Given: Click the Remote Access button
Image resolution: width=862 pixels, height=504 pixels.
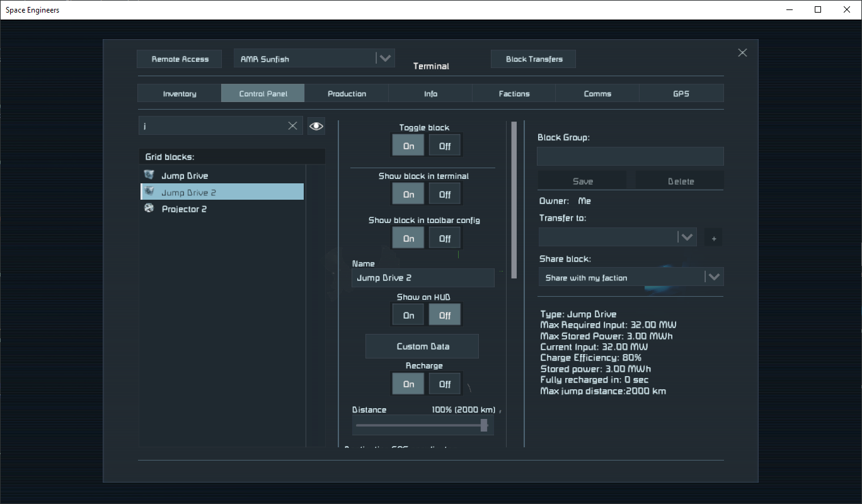Looking at the screenshot, I should click(x=180, y=59).
